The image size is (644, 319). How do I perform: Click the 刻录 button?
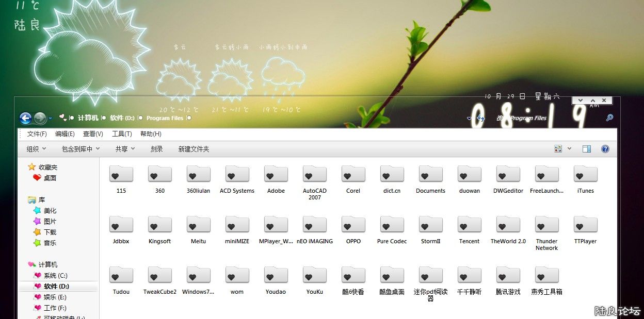156,149
